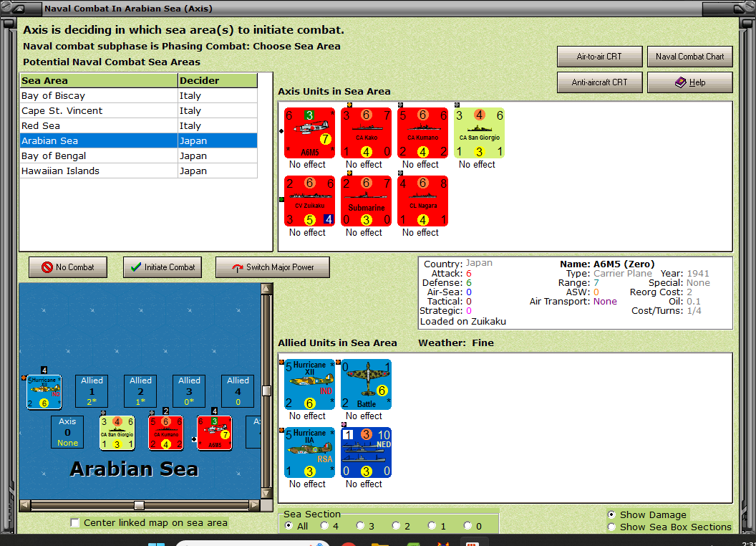Image resolution: width=756 pixels, height=546 pixels.
Task: Select the CL Nagara cruiser unit
Action: (423, 201)
